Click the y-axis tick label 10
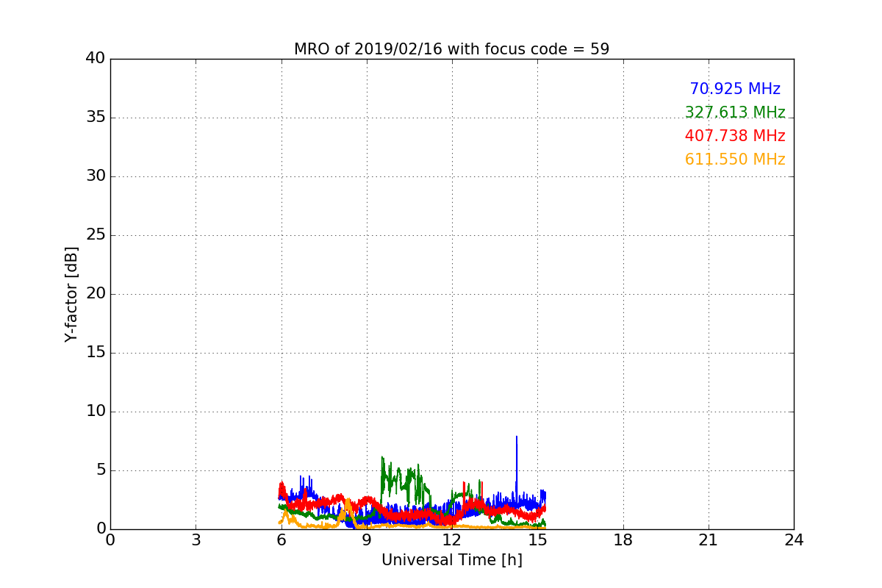882x588 pixels. point(95,412)
